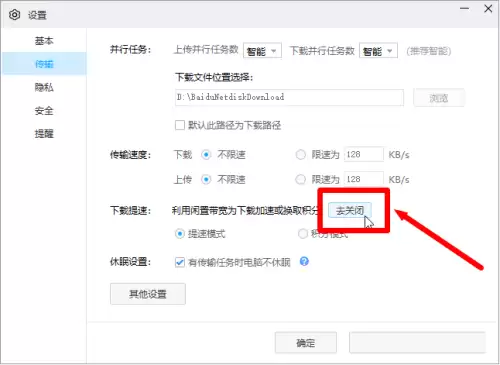This screenshot has height=365, width=500.
Task: Open the 安全 settings tab
Action: click(44, 110)
